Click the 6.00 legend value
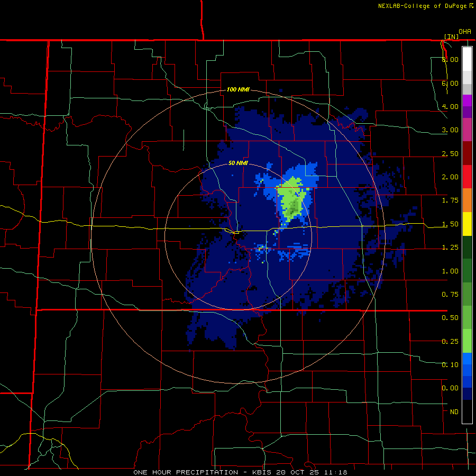This screenshot has width=476, height=476. [x=450, y=83]
